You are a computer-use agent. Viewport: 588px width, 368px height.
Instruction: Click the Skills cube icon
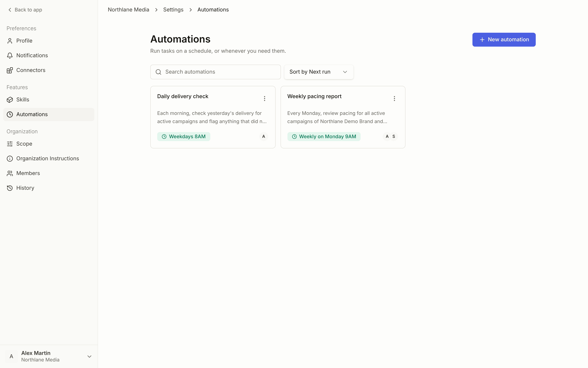point(10,100)
